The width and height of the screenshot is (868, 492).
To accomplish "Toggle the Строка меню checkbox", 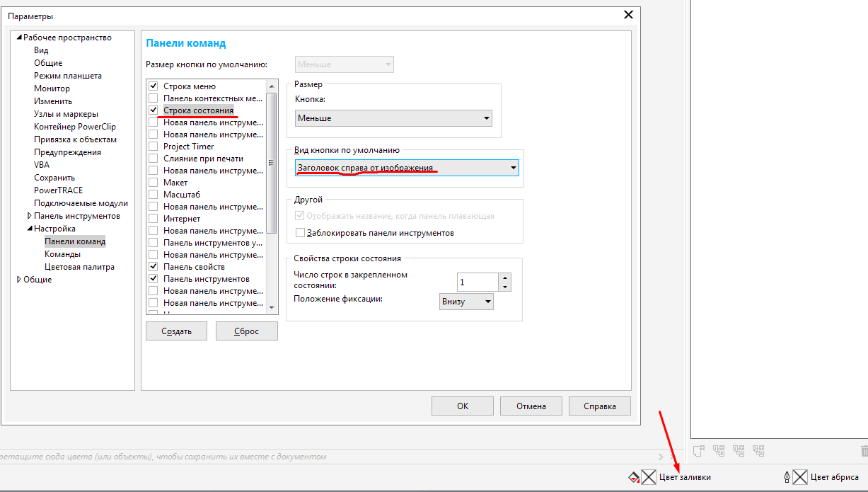I will 154,86.
